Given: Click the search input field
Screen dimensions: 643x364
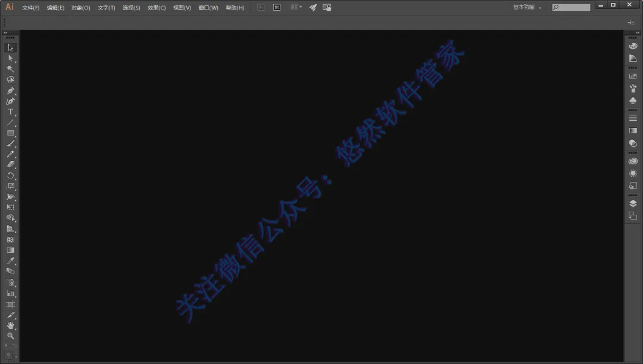Looking at the screenshot, I should [571, 7].
